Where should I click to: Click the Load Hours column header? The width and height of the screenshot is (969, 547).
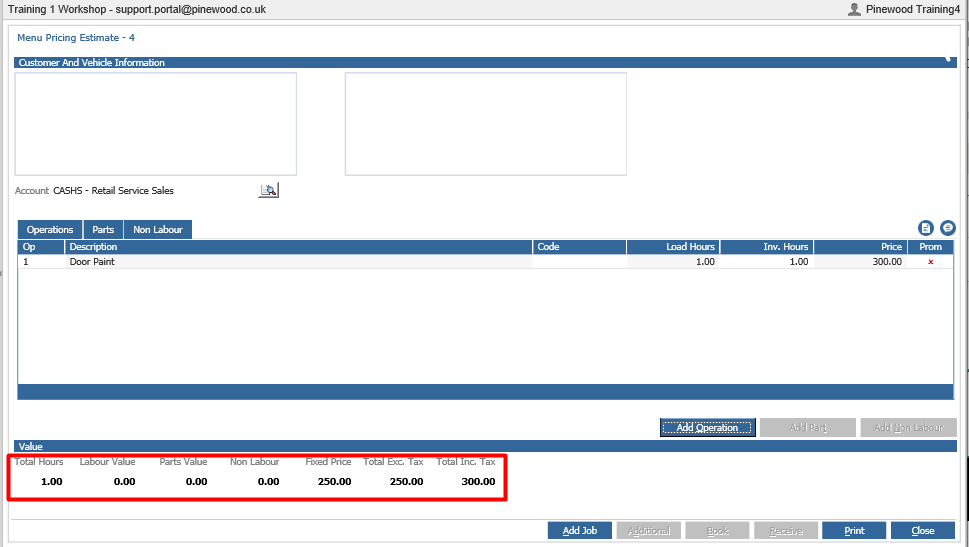[673, 247]
